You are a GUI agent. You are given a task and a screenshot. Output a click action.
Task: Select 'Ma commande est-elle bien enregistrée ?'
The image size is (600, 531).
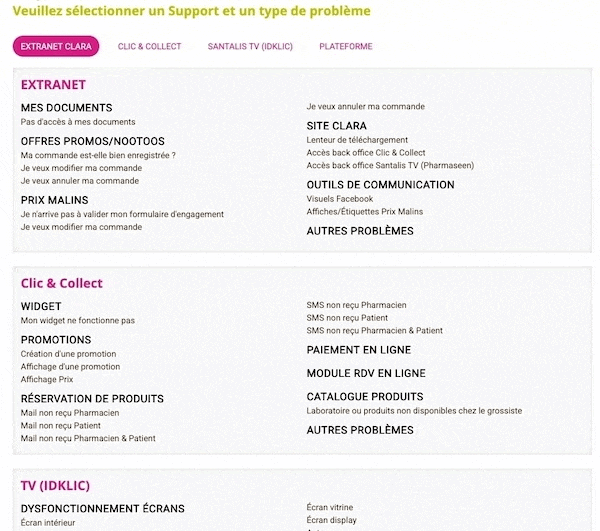[x=98, y=155]
